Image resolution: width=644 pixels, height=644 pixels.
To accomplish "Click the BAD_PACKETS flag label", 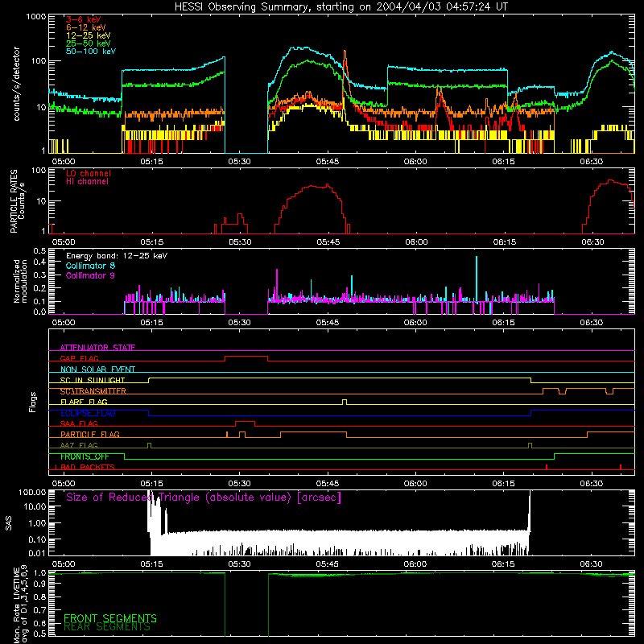I will tap(88, 467).
